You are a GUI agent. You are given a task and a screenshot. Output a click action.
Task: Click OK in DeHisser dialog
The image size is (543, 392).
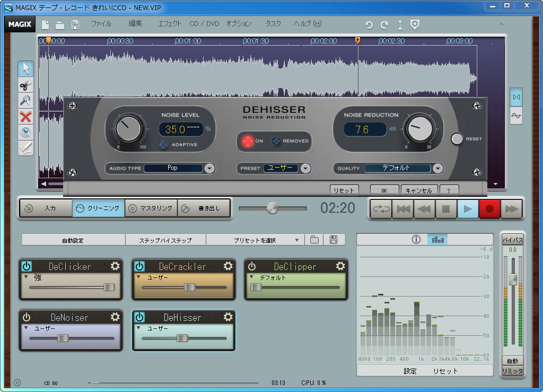click(384, 190)
